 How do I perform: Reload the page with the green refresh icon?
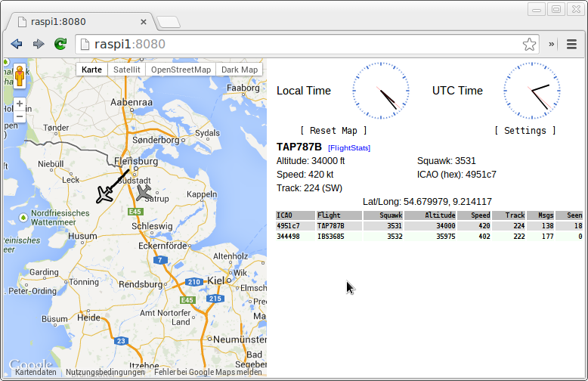(x=60, y=44)
